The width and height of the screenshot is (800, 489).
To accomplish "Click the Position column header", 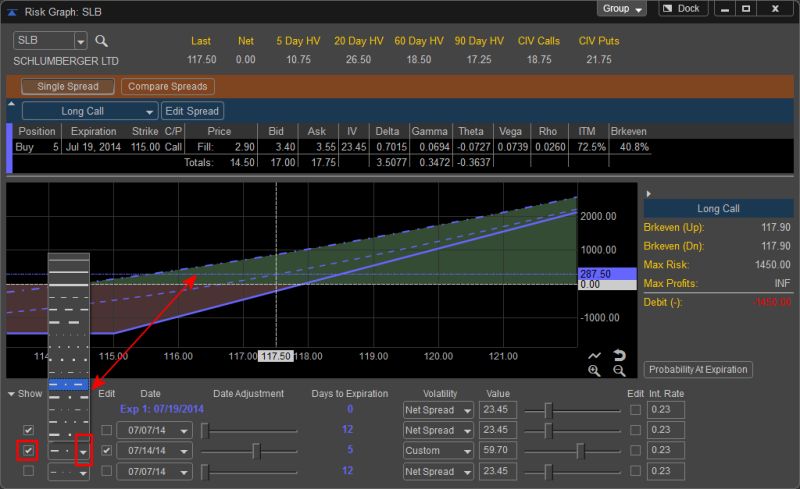I will pos(37,131).
